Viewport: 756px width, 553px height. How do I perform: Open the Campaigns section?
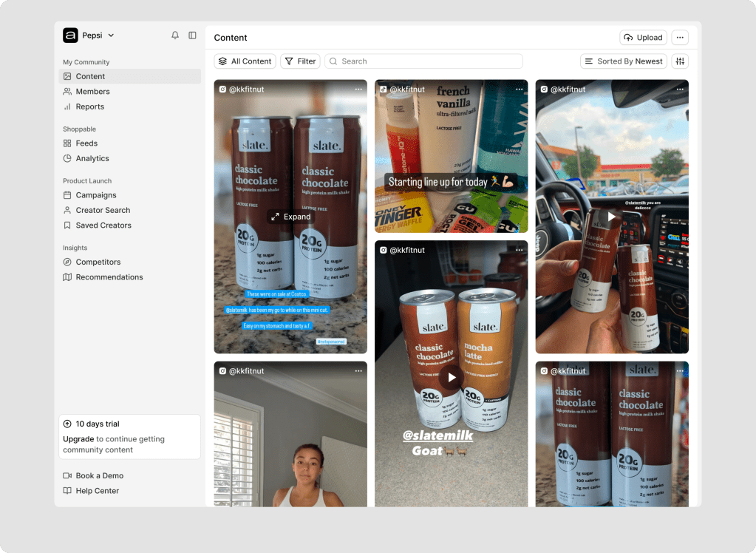[96, 195]
